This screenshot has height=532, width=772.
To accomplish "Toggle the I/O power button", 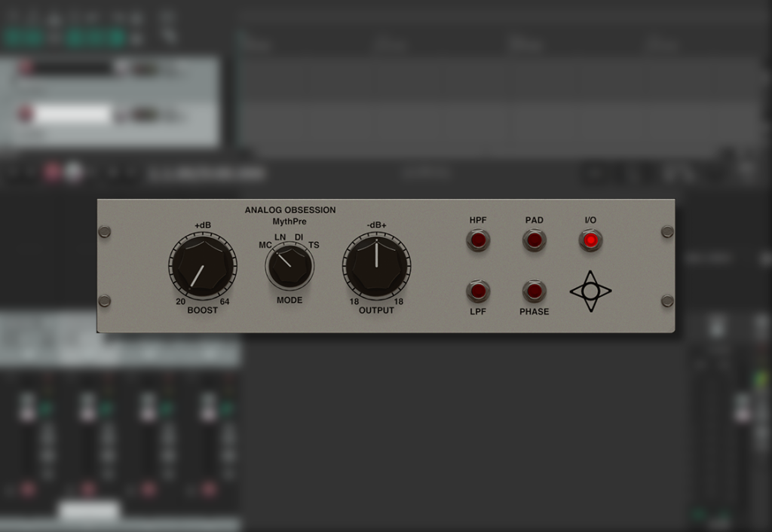I will click(x=590, y=240).
